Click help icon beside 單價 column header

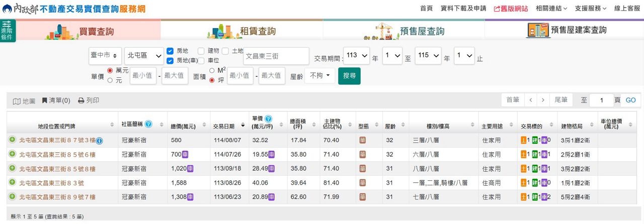(268, 119)
